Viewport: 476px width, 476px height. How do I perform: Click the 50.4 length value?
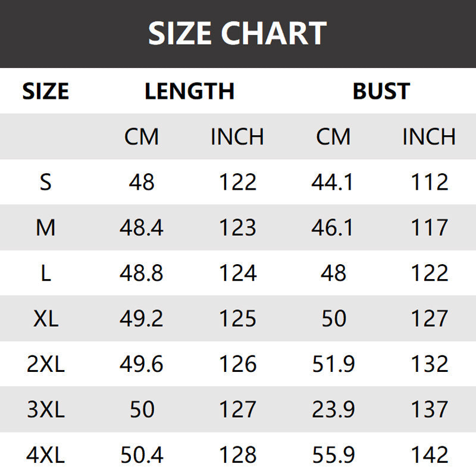(x=142, y=455)
